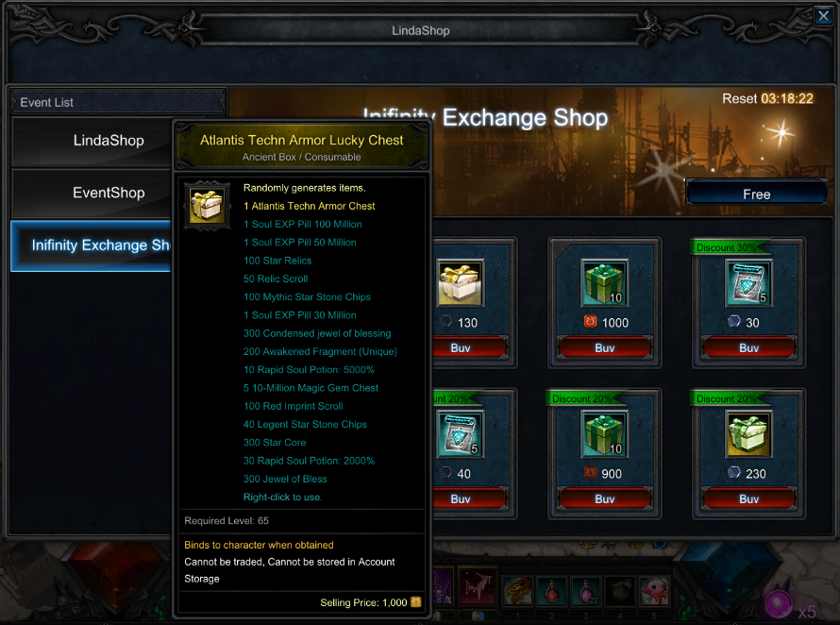Open the LindaShop event tab
The image size is (840, 625).
(109, 141)
